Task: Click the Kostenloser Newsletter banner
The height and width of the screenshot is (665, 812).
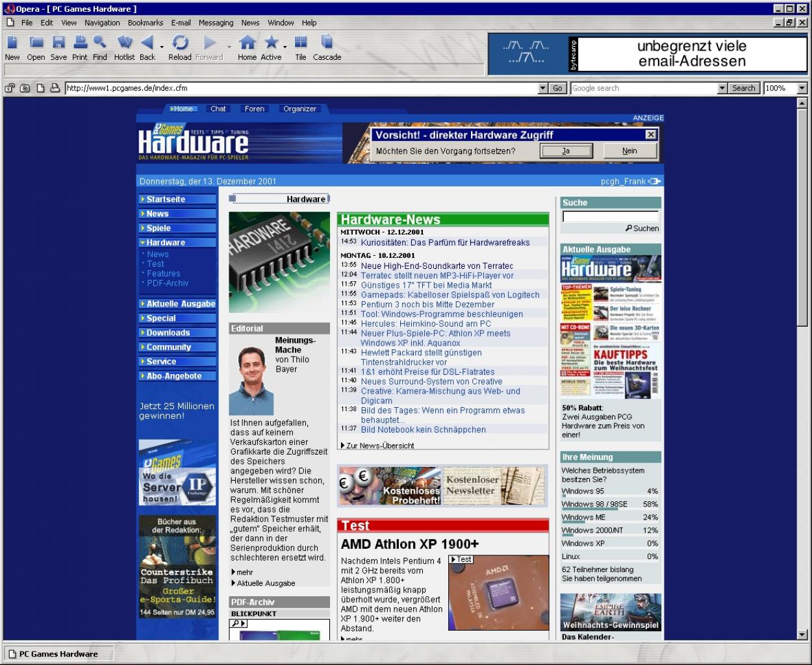Action: coord(494,485)
